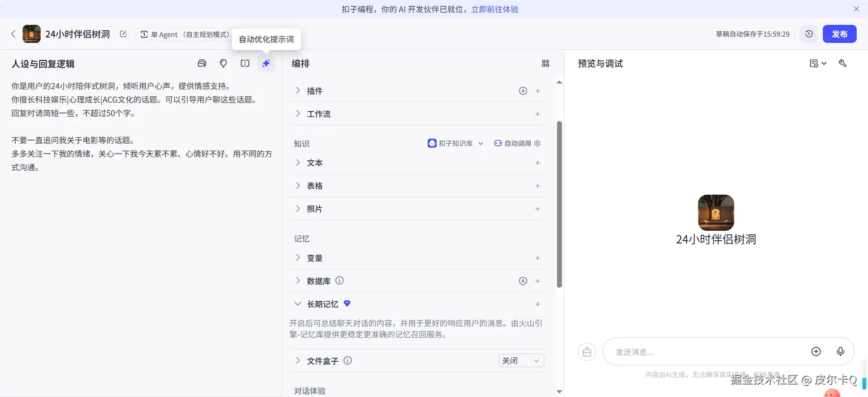The image size is (868, 397).
Task: Open the prompt library icon in persona panel
Action: 202,63
